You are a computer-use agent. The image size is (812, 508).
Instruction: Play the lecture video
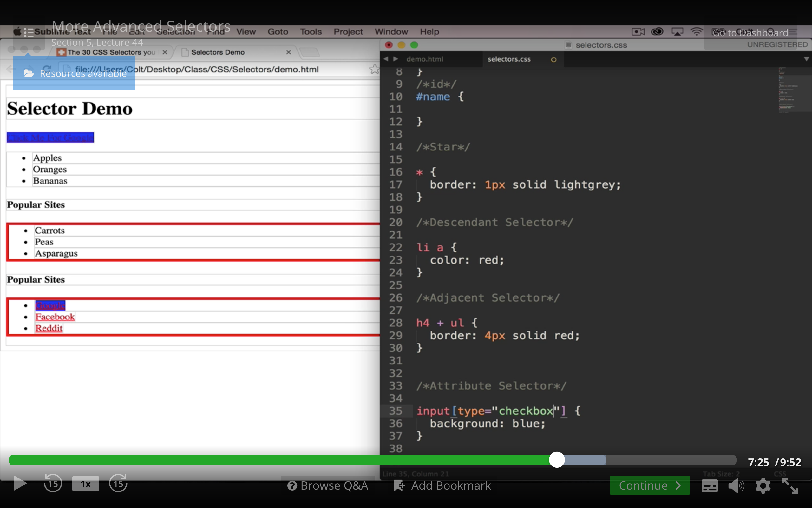pyautogui.click(x=20, y=484)
